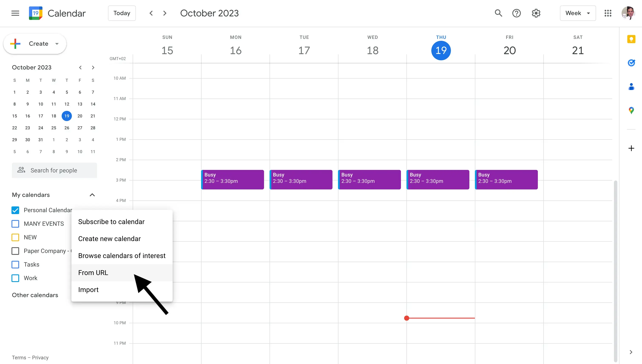Toggle Personal Calendar checkbox visibility
Screen dimensions: 642x364
click(16, 210)
